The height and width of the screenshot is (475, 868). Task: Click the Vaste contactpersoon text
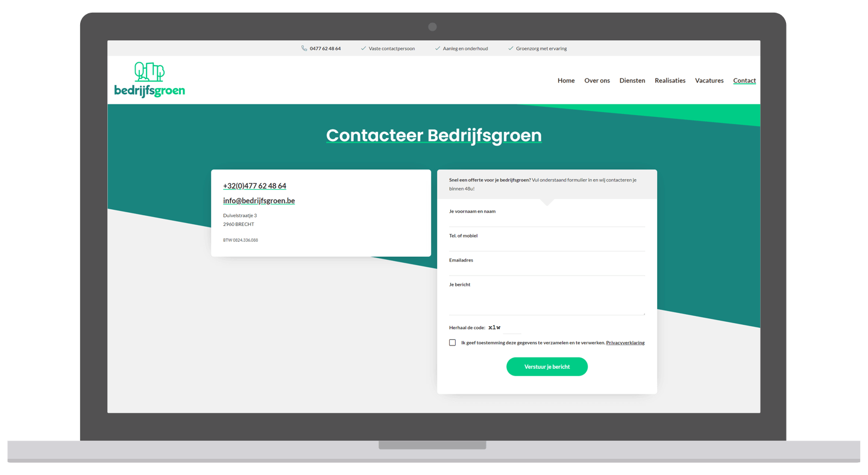click(x=392, y=48)
